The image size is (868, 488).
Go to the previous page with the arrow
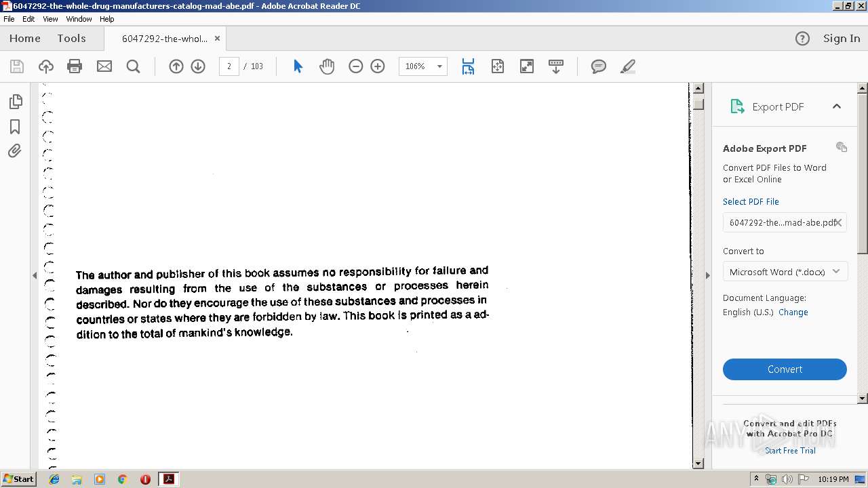click(176, 66)
